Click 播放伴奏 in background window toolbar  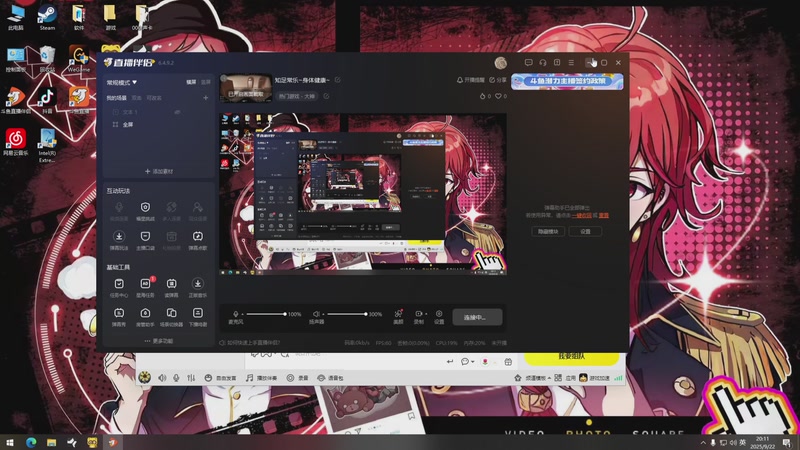[261, 378]
